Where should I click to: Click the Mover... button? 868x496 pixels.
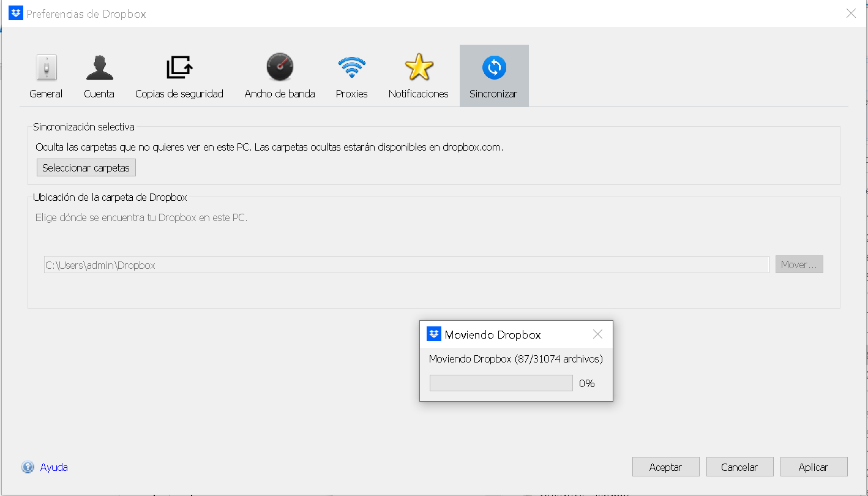[799, 265]
